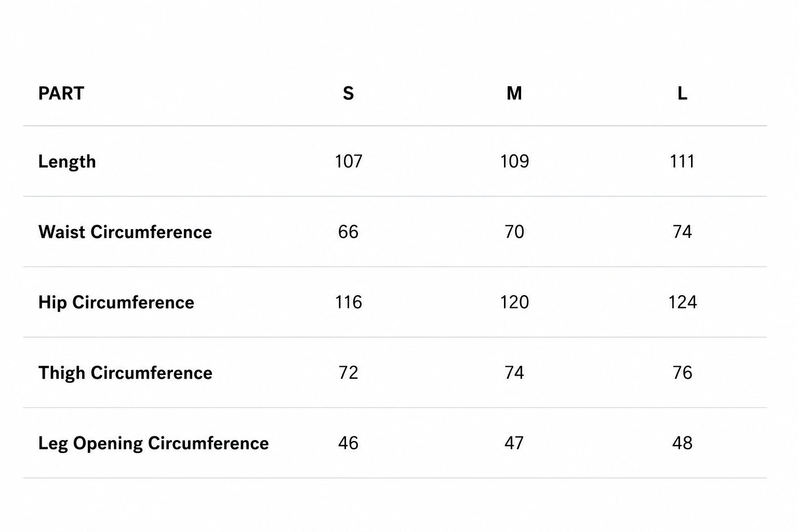Click the Hip value 120 for M
Image resolution: width=798 pixels, height=532 pixels.
tap(514, 302)
